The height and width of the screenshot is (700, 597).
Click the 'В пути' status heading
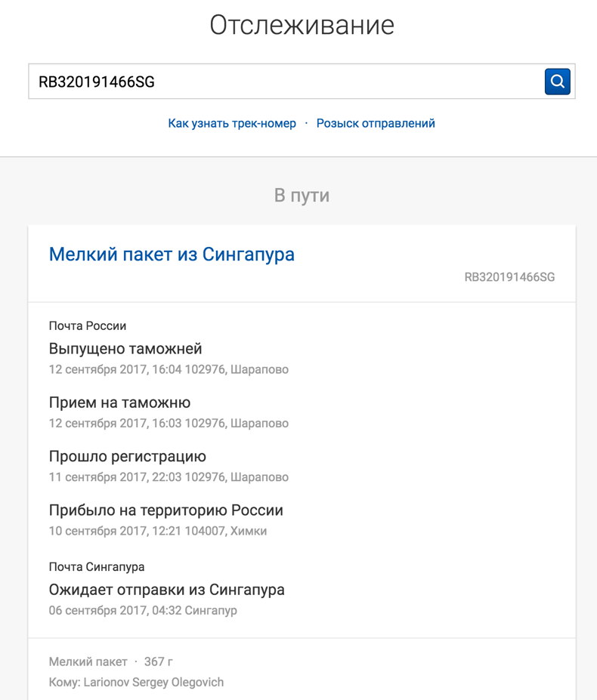[x=302, y=196]
